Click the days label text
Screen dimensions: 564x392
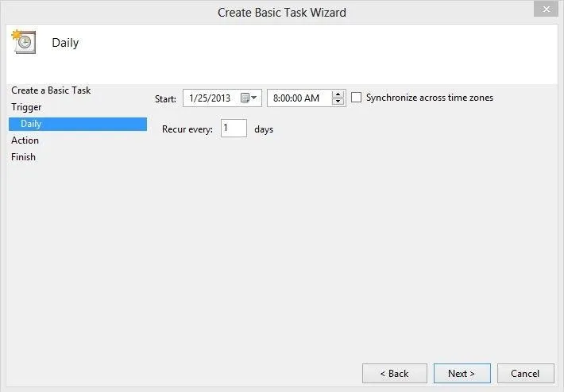(264, 129)
